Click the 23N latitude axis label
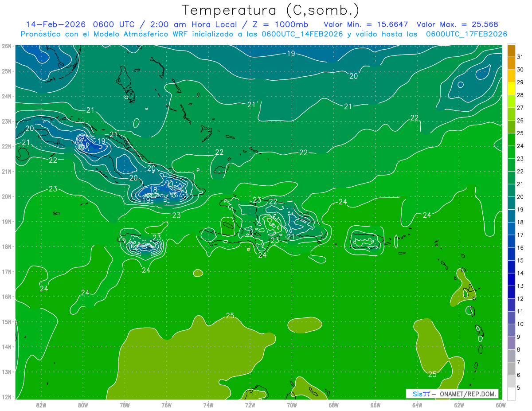Image resolution: width=532 pixels, height=411 pixels. click(6, 121)
